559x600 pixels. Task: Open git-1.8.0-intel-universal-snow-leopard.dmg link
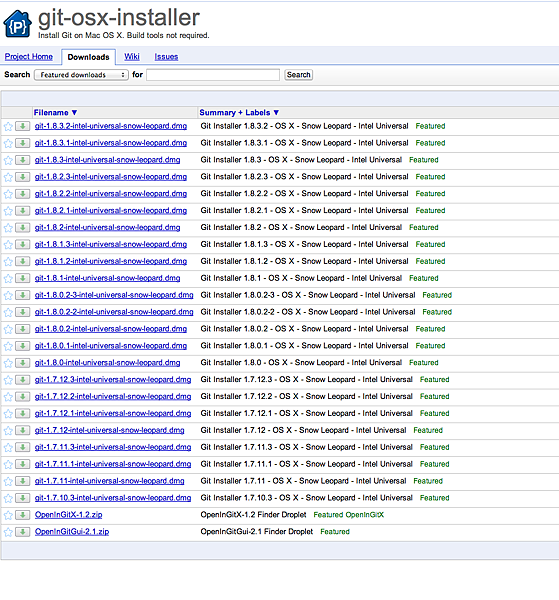[x=107, y=362]
